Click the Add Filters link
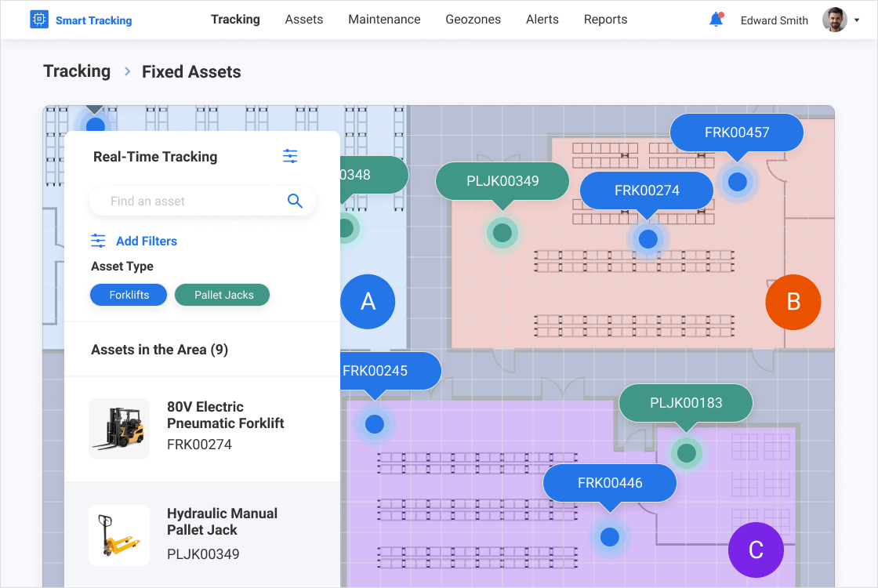This screenshot has width=878, height=588. tap(146, 241)
